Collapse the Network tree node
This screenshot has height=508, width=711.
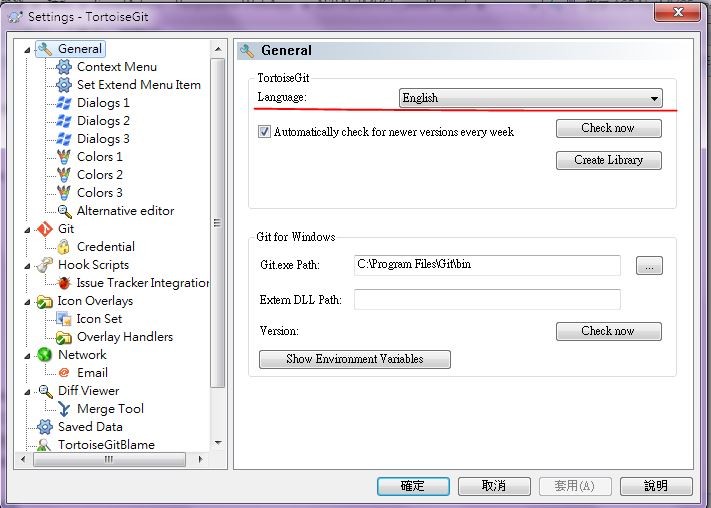[x=27, y=356]
